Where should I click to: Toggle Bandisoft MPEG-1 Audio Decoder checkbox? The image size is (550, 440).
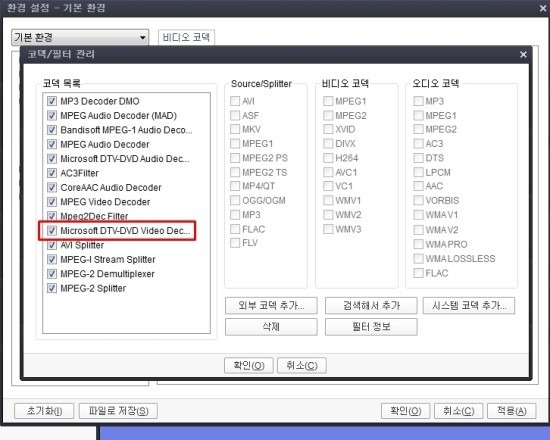(52, 130)
